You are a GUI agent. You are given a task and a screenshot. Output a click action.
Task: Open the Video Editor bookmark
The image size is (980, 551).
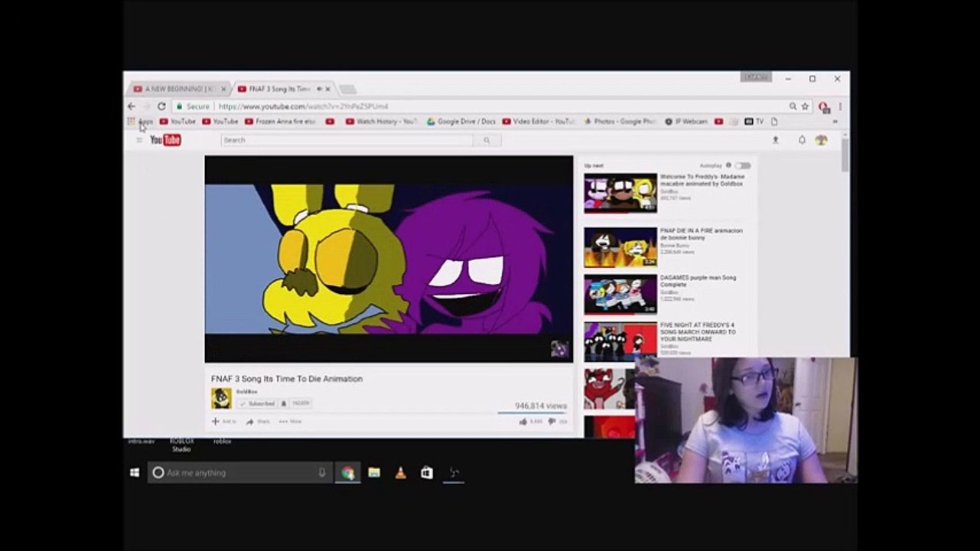539,121
